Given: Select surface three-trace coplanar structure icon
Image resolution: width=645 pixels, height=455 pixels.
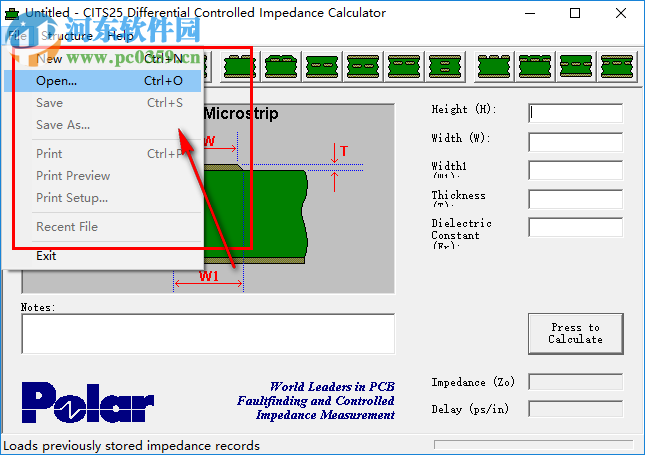Looking at the screenshot, I should point(494,67).
